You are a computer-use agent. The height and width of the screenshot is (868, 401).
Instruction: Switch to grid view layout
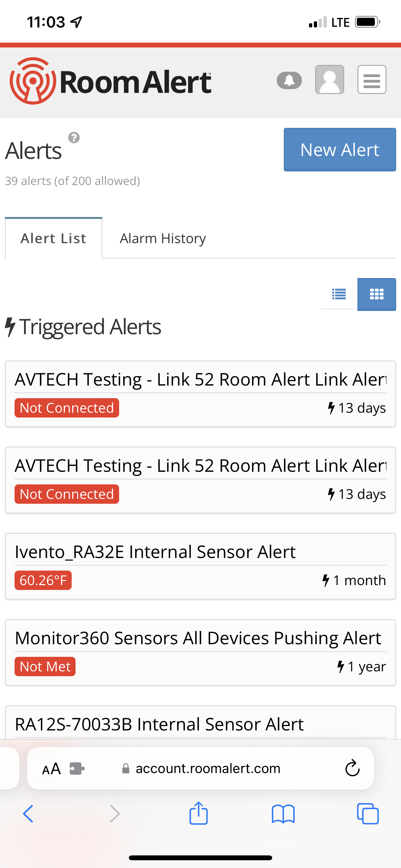click(376, 294)
